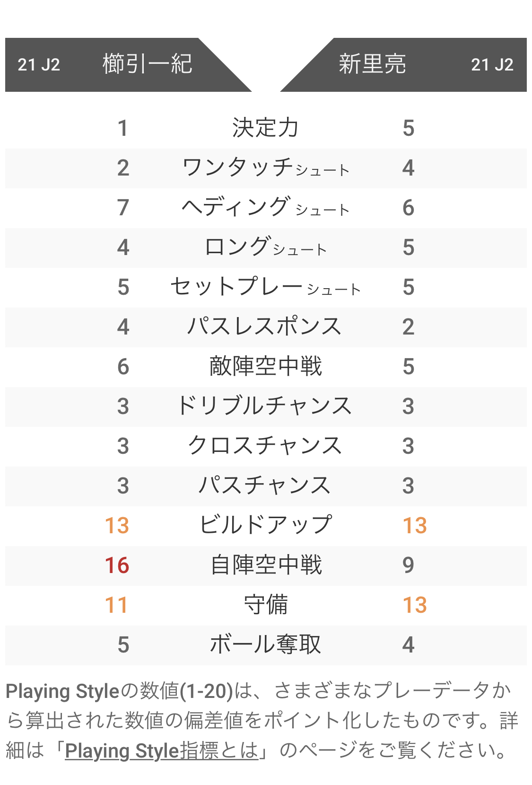Select the ロングシュート stat label
Viewport: 532px width, 785px height.
tap(265, 247)
